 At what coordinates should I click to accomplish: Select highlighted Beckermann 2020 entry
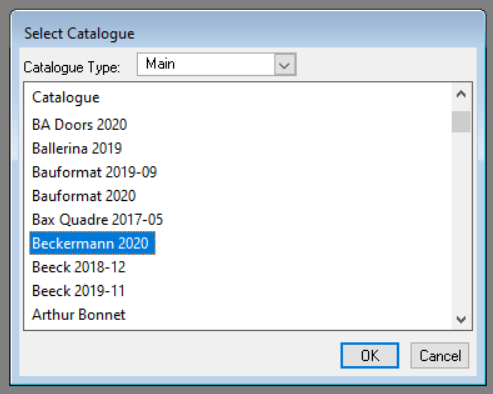92,243
